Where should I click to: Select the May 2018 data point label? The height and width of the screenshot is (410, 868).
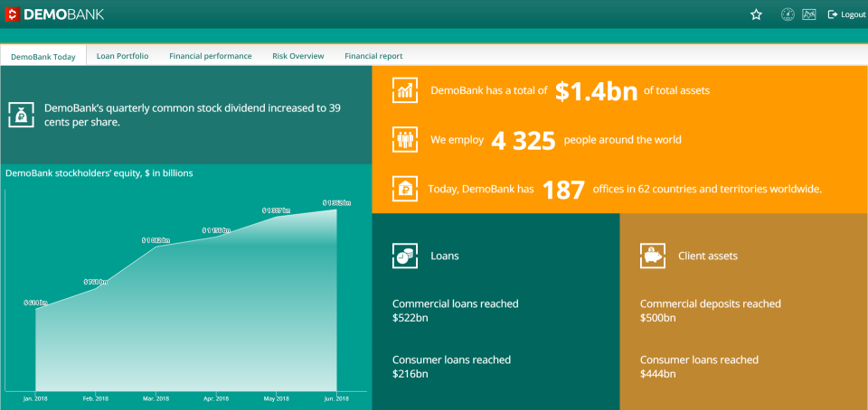tap(277, 210)
